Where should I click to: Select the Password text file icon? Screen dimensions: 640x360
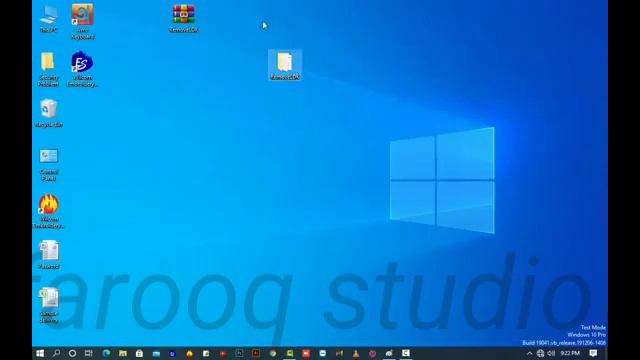pos(49,254)
